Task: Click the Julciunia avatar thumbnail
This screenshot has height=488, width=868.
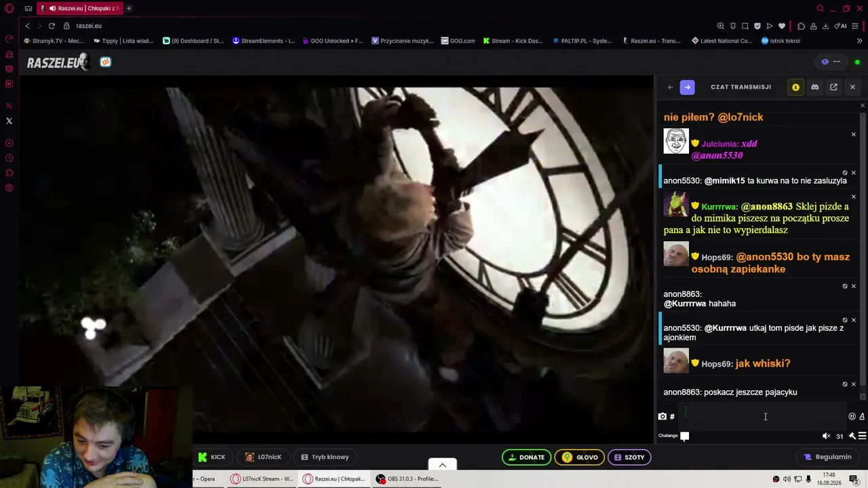Action: point(676,141)
